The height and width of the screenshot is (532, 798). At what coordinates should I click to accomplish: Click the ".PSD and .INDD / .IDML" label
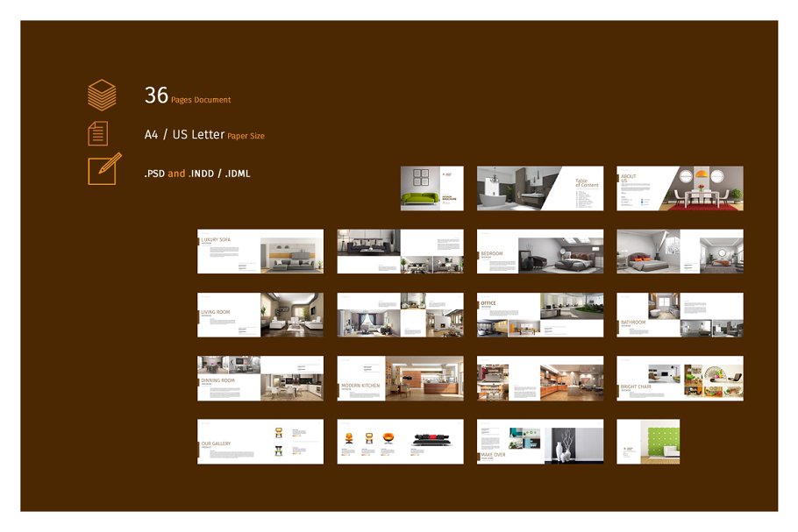[197, 174]
